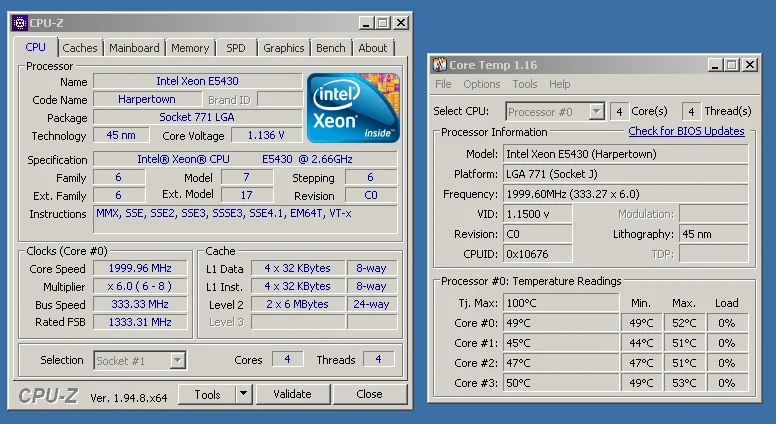Minimize the CPU-Z window

(366, 23)
